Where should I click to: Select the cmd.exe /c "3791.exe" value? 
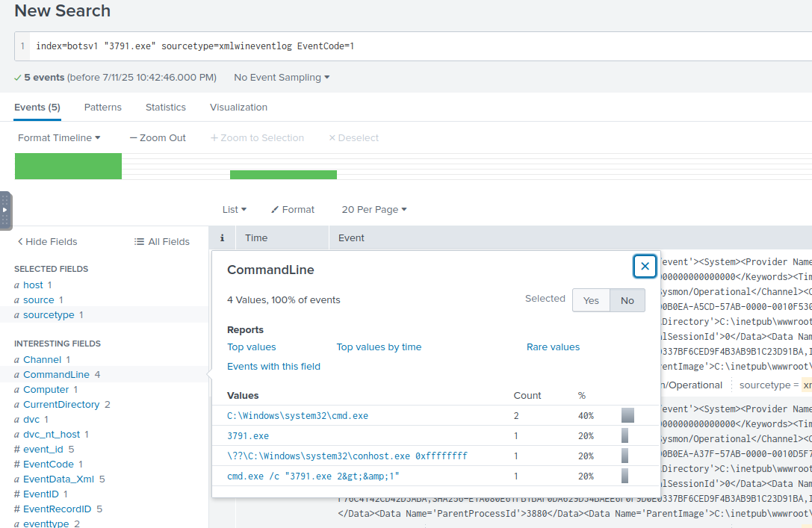pos(313,476)
